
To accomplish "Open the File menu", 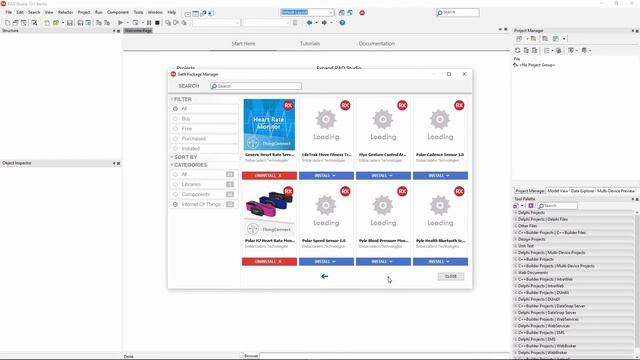I will 9,13.
